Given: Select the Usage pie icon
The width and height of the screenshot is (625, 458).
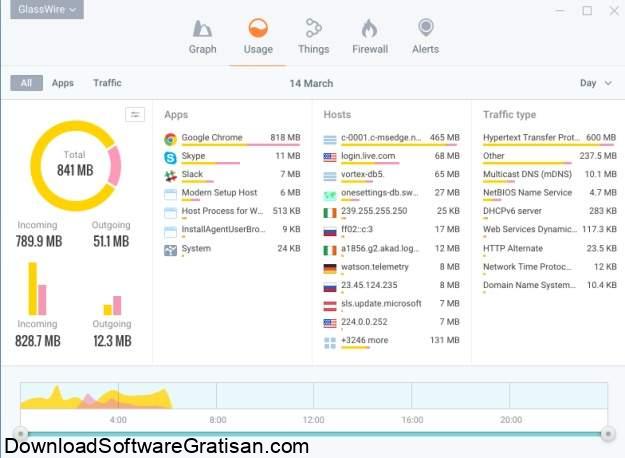Looking at the screenshot, I should pyautogui.click(x=258, y=28).
